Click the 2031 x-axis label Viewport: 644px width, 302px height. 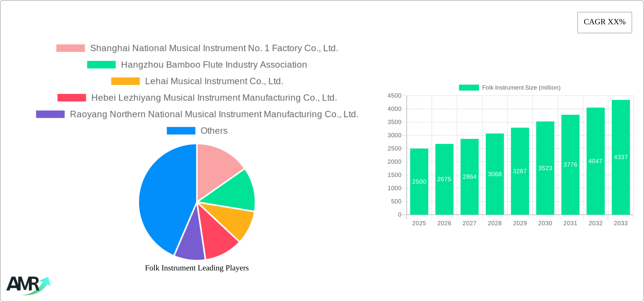pyautogui.click(x=570, y=223)
